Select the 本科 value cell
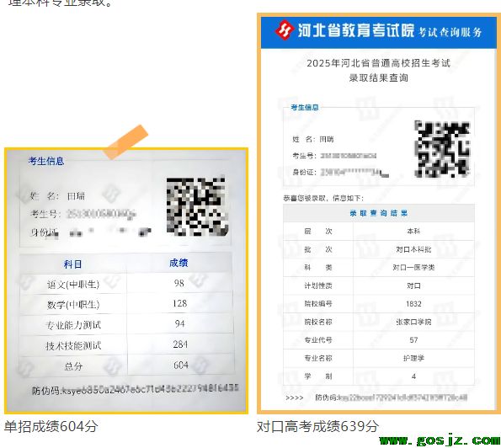Viewport: 501px width, 448px height. [x=413, y=231]
